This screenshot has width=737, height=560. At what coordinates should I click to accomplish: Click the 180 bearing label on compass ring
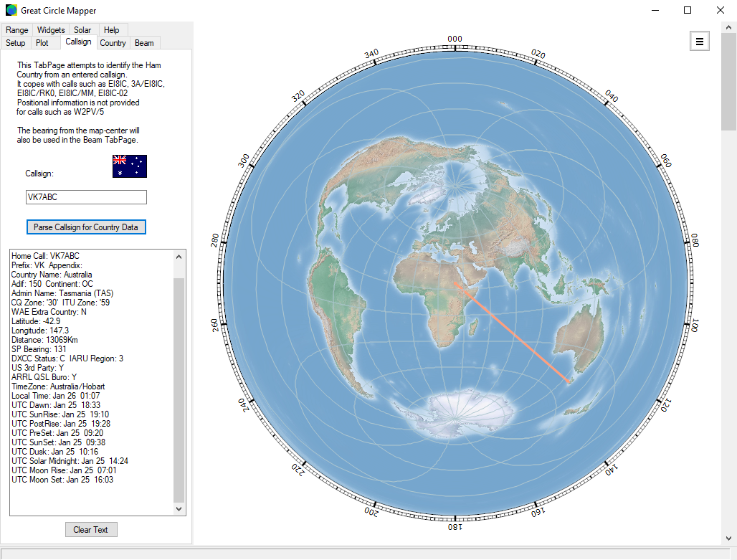point(455,527)
